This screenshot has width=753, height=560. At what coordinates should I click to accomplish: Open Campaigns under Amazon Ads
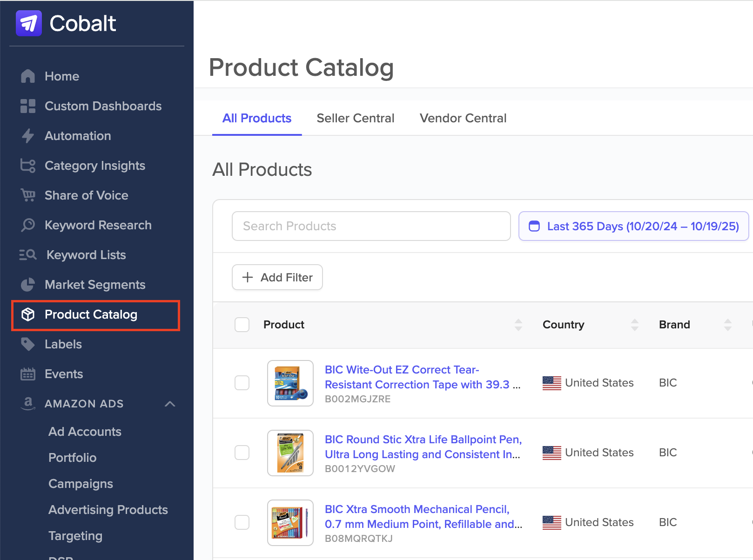pos(81,484)
